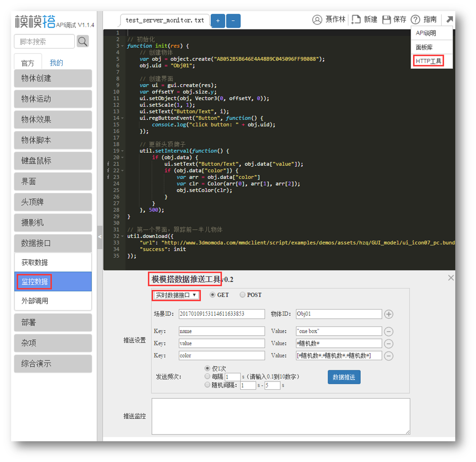Remove the color key row
Screen dimensions: 476x462
[x=389, y=356]
